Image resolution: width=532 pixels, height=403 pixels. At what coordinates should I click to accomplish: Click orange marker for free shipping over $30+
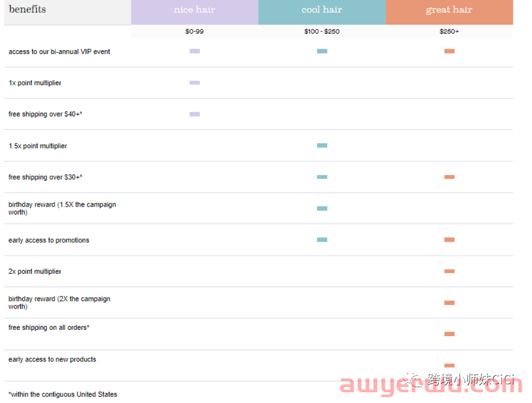tap(449, 177)
